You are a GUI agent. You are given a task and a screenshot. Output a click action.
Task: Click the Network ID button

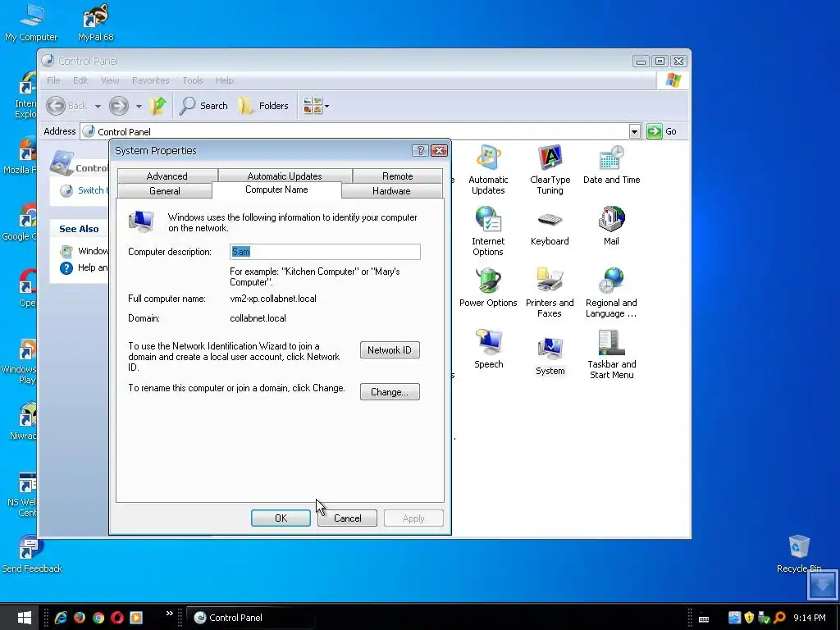click(x=390, y=349)
